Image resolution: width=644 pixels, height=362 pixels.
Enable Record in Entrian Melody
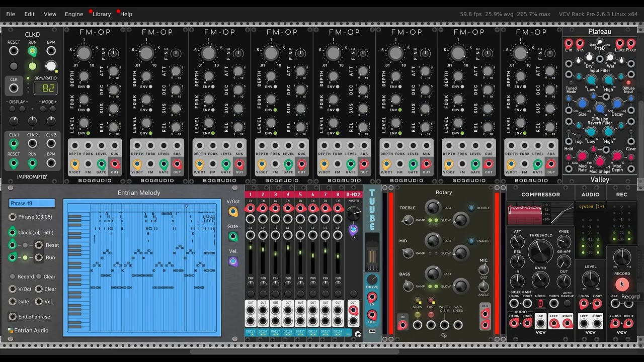(13, 277)
